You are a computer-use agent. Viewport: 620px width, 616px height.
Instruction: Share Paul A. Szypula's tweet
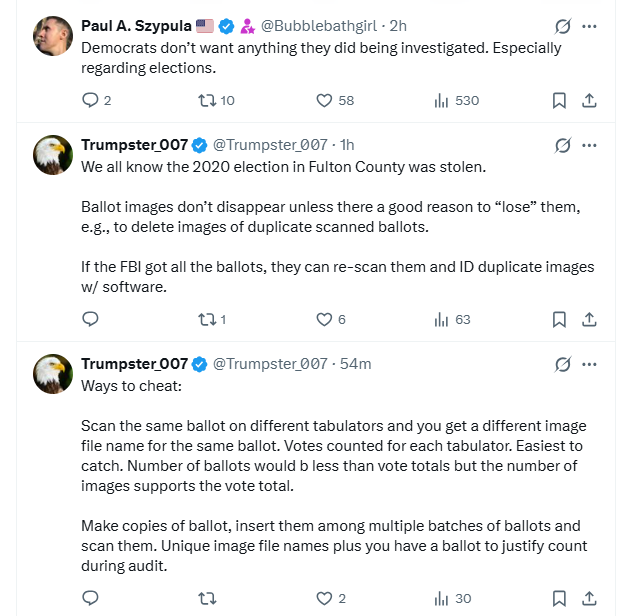pyautogui.click(x=590, y=100)
